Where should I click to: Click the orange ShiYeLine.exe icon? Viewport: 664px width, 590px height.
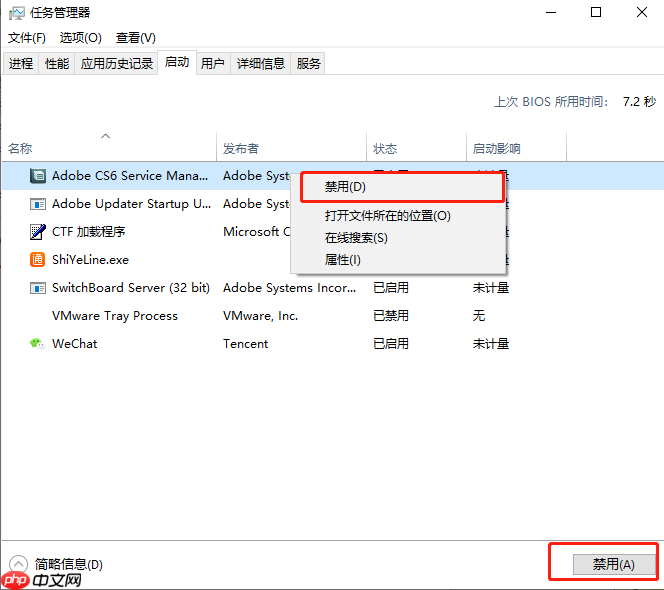[38, 259]
